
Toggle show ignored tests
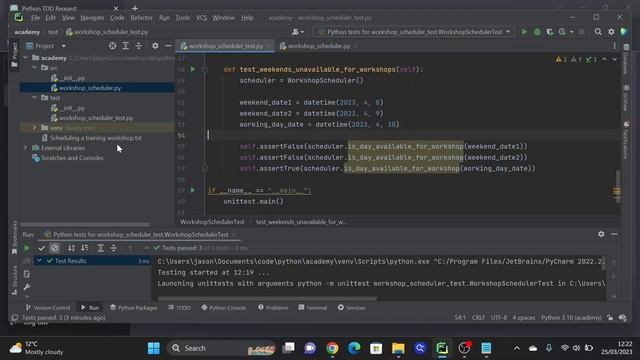coord(54,248)
